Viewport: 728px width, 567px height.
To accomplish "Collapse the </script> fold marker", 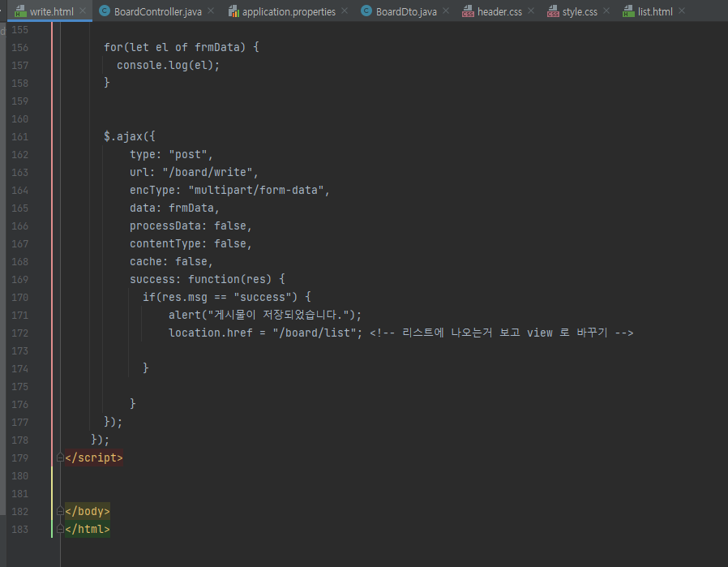I will pos(60,457).
